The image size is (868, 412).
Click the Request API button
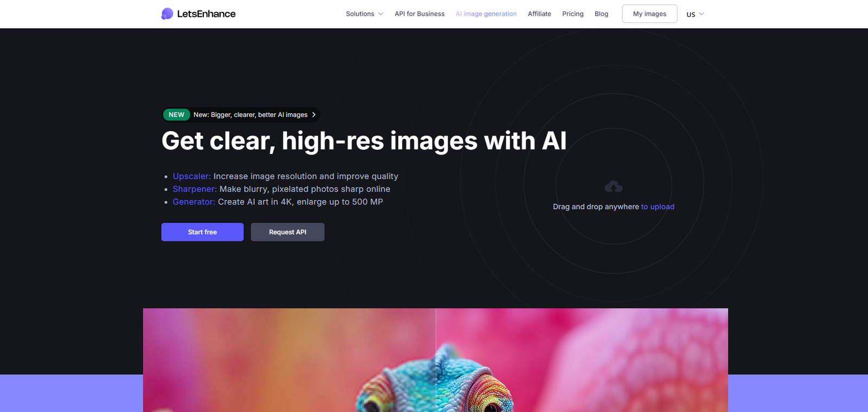(x=288, y=232)
